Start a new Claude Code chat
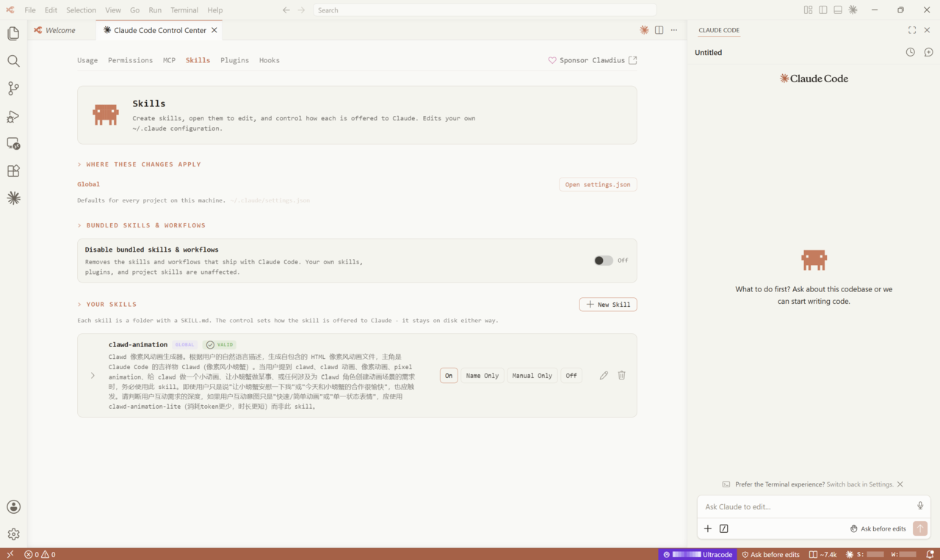940x560 pixels. pos(928,52)
